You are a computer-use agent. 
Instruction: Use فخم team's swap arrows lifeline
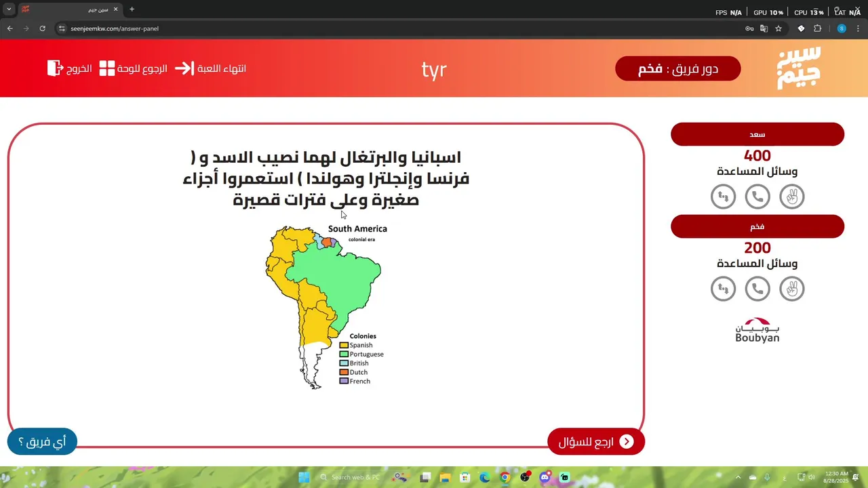[724, 289]
